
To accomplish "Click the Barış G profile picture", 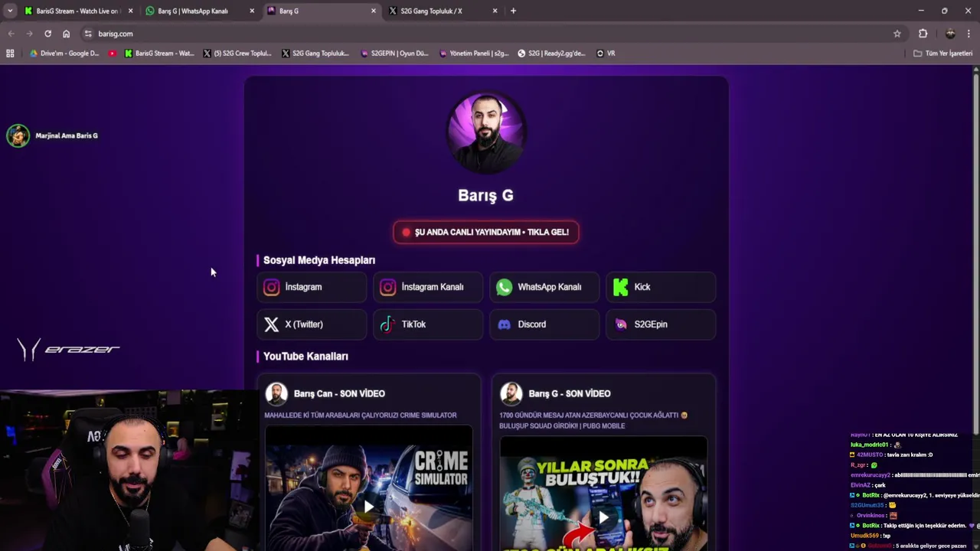I will [x=486, y=132].
